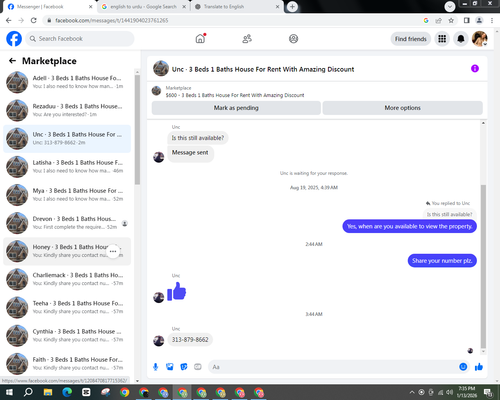Open the options dots on the Honey conversation
The width and height of the screenshot is (500, 400).
[113, 251]
